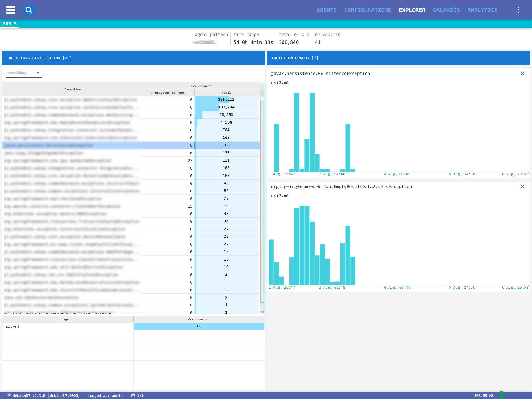Select the row with total 109,704
Viewport: 532px width, 399px height.
131,107
